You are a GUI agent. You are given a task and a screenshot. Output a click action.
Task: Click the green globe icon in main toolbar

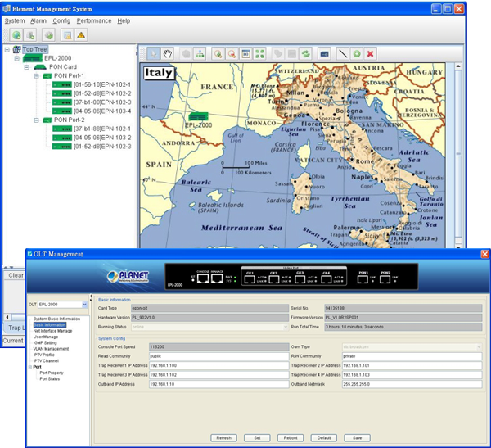[x=16, y=35]
